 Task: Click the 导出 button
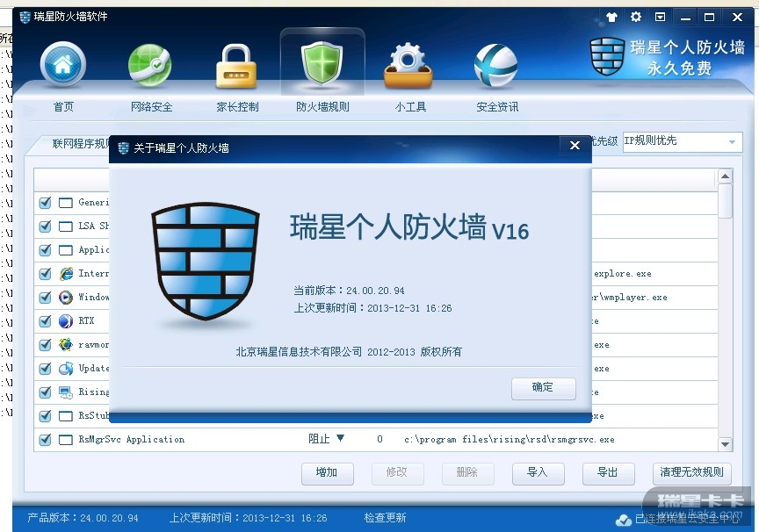609,473
